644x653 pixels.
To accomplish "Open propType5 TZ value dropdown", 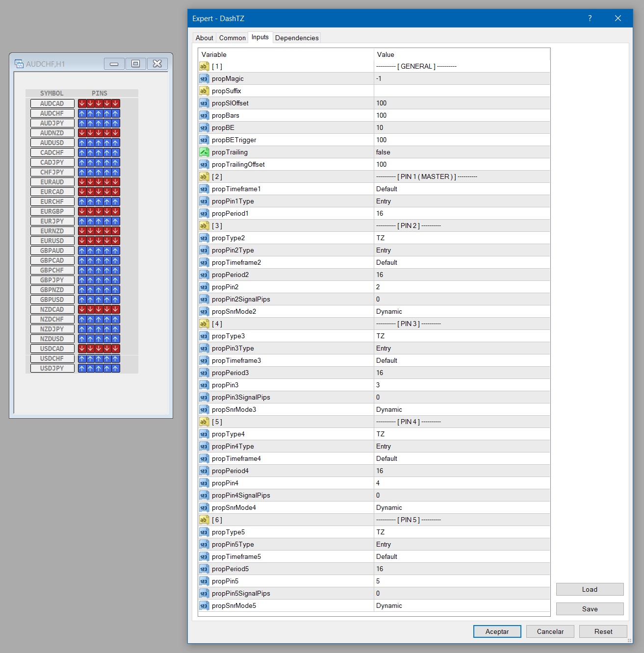I will [x=462, y=532].
